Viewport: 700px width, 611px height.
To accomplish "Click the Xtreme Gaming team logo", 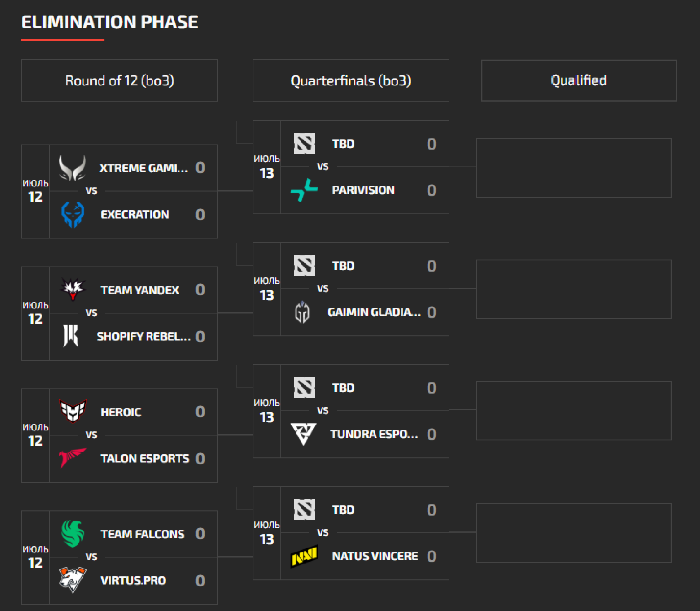I will [72, 168].
